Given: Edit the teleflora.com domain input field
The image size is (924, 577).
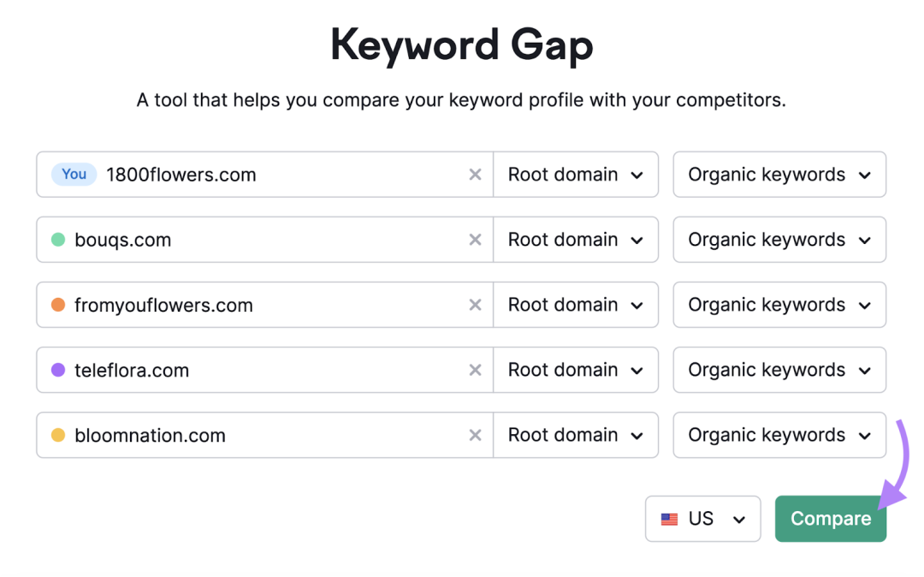Looking at the screenshot, I should (265, 370).
